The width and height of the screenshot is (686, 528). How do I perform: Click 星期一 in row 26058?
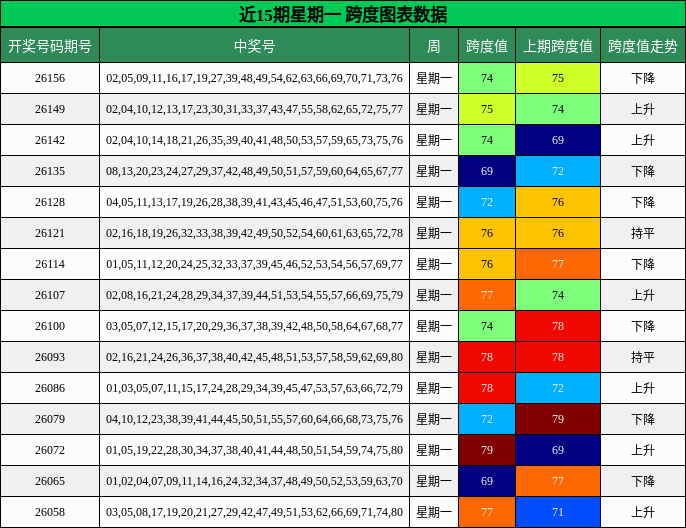pyautogui.click(x=434, y=513)
